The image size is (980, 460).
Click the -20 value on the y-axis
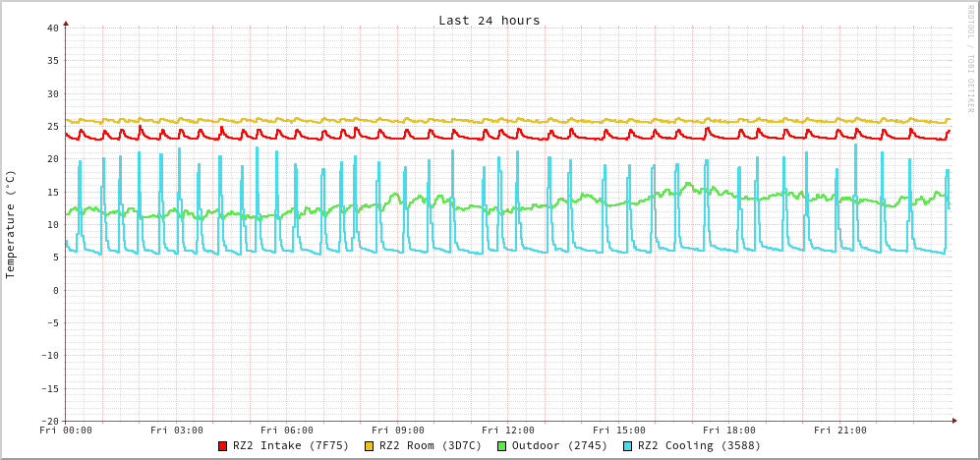coord(49,422)
